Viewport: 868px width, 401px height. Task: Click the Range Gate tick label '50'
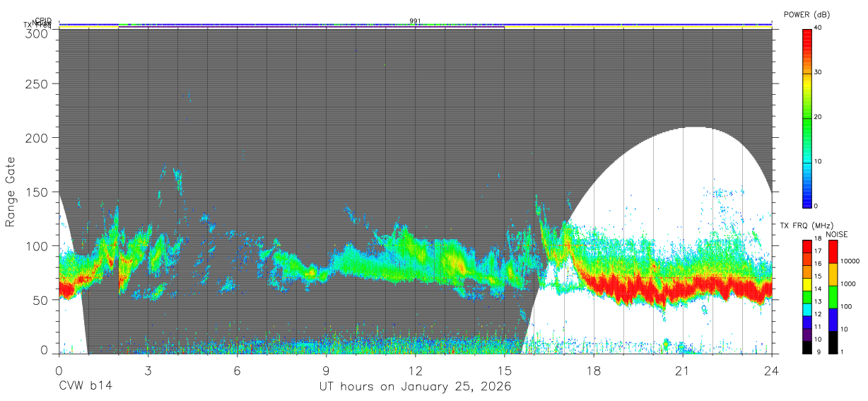pyautogui.click(x=40, y=300)
